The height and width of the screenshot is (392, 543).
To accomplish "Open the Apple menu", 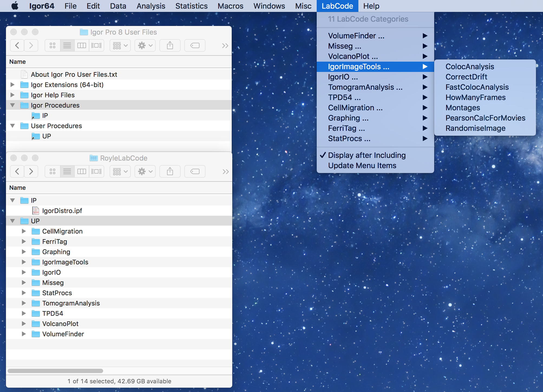I will click(x=15, y=6).
